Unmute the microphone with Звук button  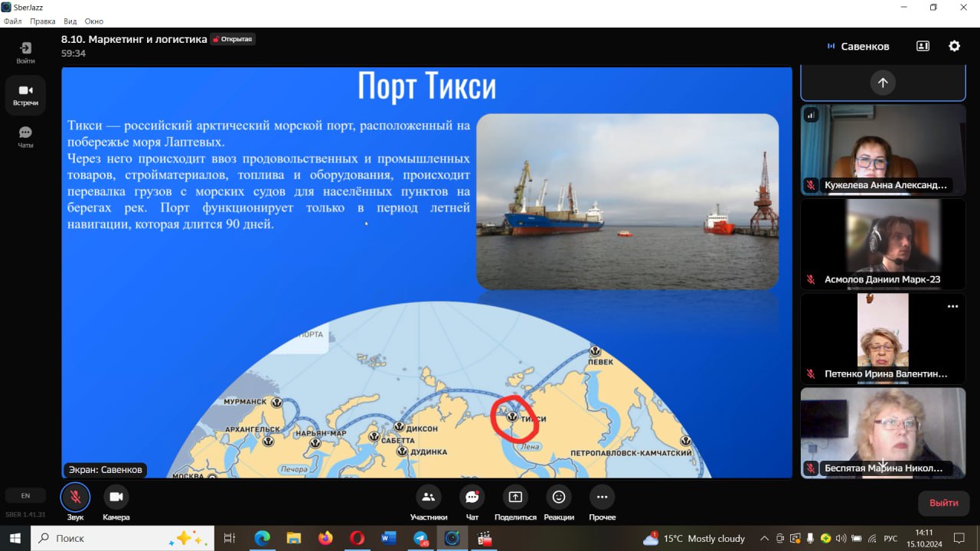(75, 497)
